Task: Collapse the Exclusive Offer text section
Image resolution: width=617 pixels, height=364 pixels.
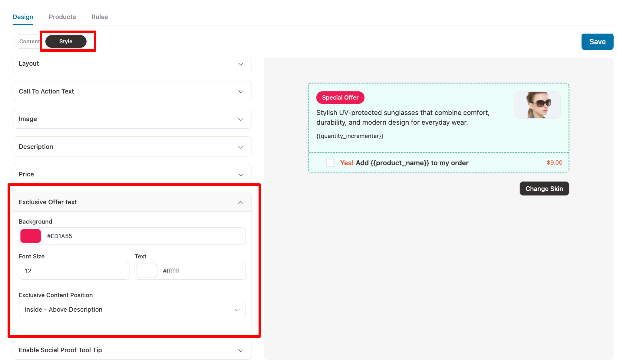Action: point(241,202)
